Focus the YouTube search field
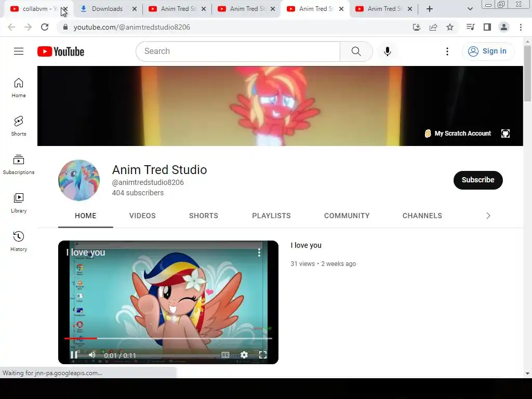This screenshot has height=399, width=532. tap(238, 51)
